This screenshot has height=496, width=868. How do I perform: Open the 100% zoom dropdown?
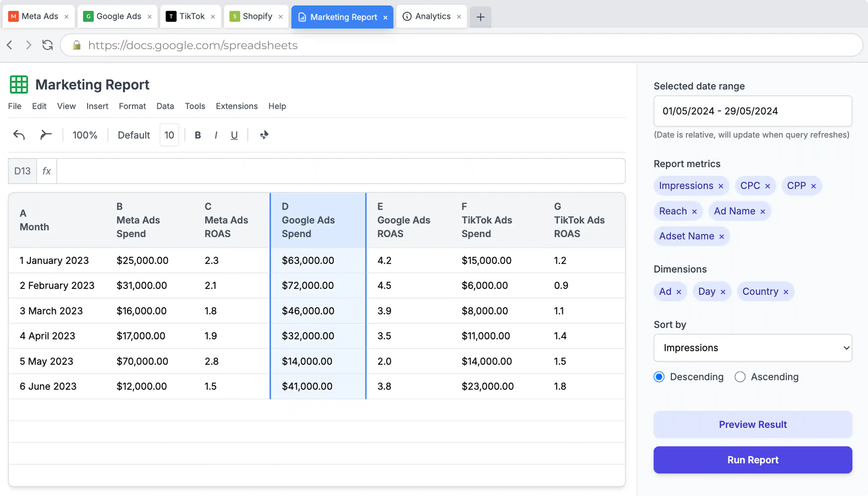85,135
